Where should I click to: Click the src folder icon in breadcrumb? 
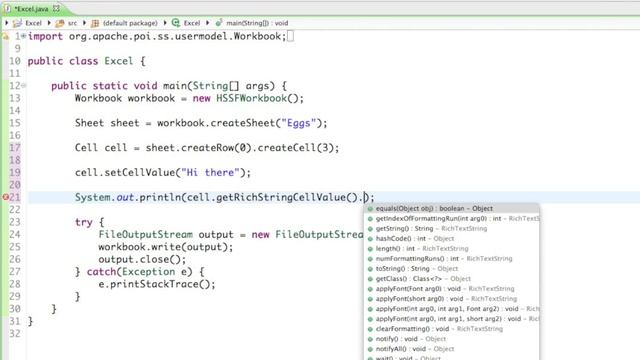point(60,23)
